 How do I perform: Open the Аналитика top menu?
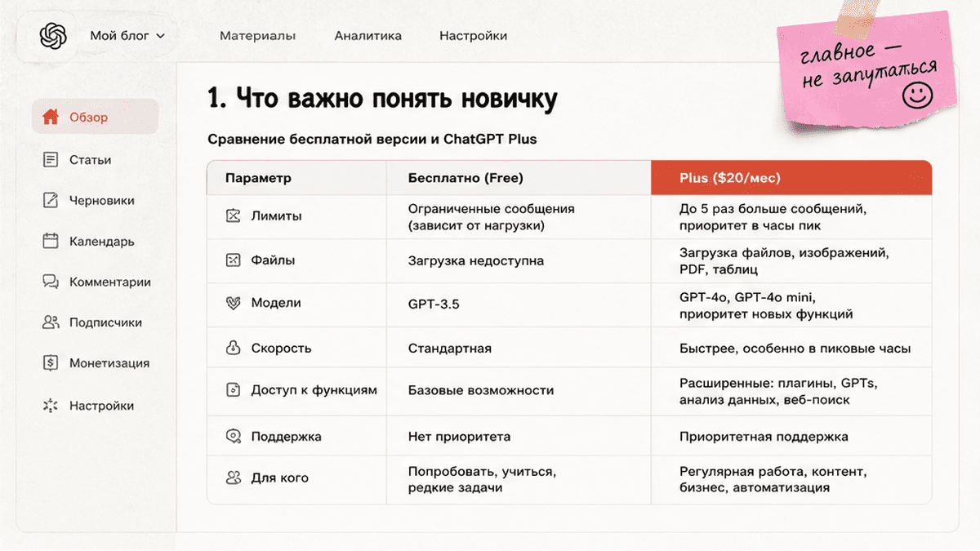click(x=367, y=36)
